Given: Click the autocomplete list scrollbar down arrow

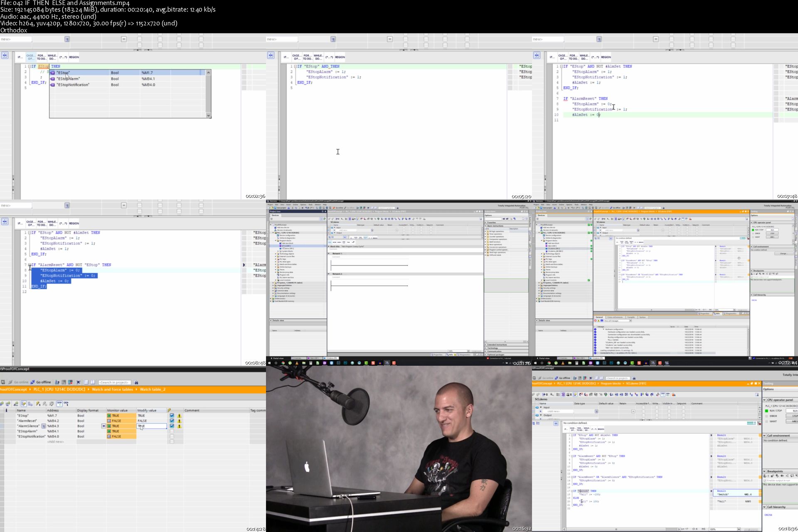Looking at the screenshot, I should pos(208,116).
